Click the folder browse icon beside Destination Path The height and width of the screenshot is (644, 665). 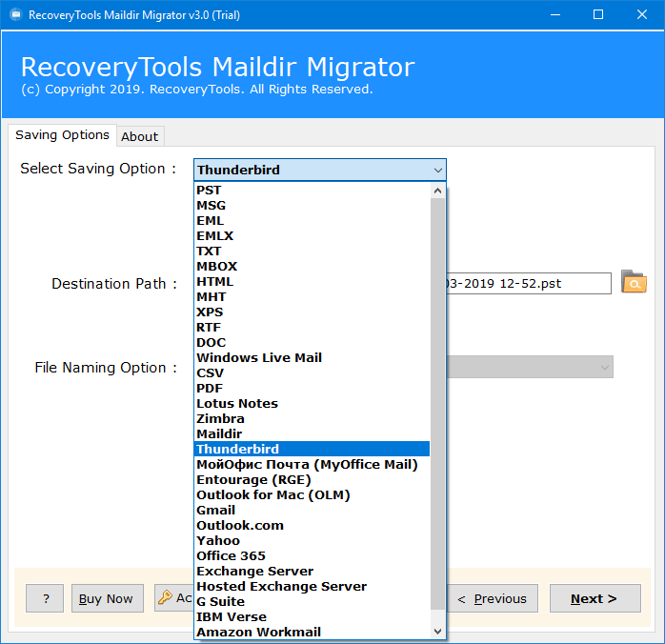pyautogui.click(x=634, y=281)
